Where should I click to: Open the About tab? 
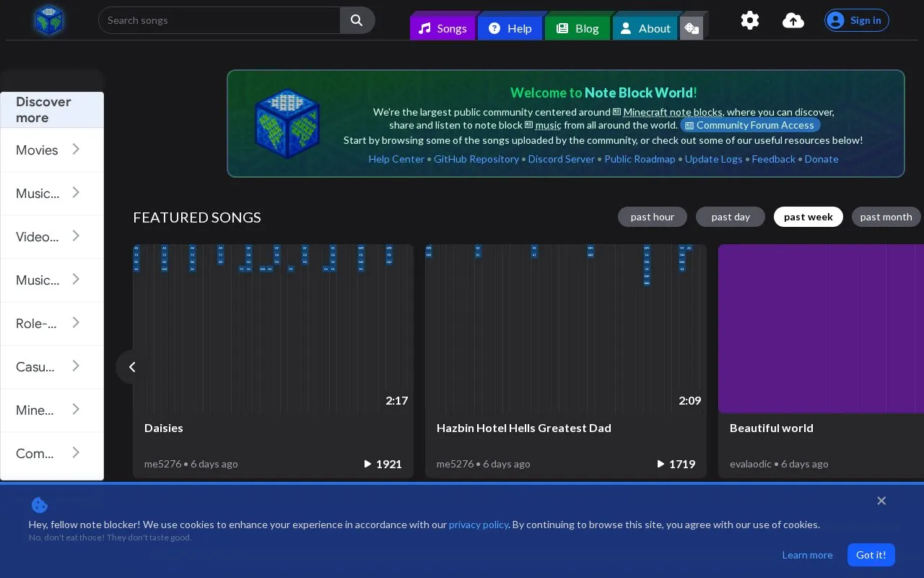pyautogui.click(x=645, y=28)
